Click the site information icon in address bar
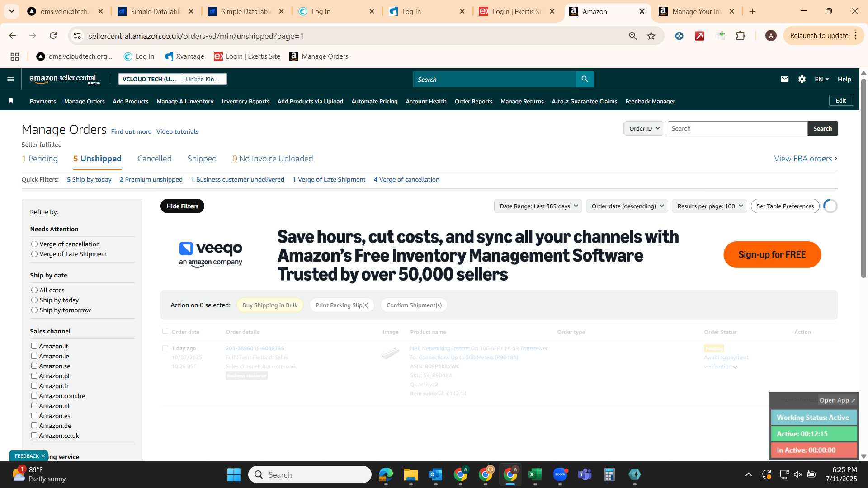Viewport: 868px width, 488px height. pos(77,36)
